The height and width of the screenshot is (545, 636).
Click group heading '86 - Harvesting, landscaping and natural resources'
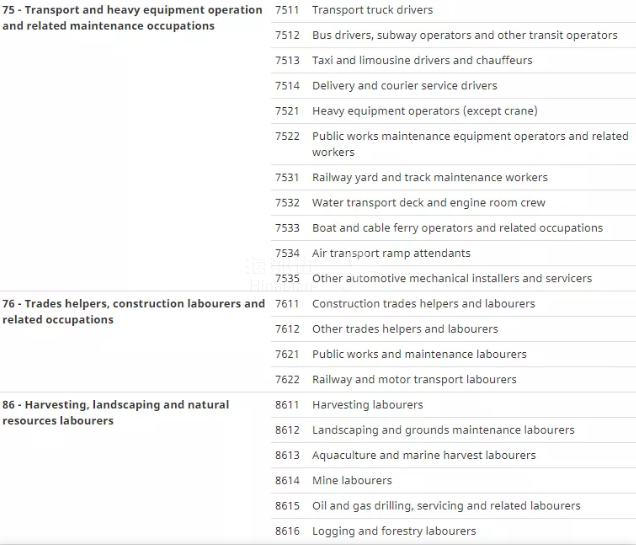pos(116,413)
